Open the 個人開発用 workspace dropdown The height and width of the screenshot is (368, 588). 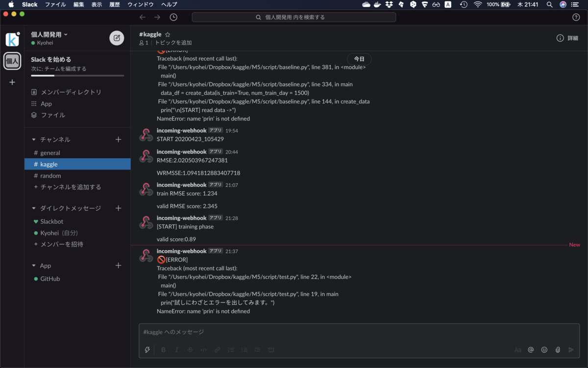click(x=49, y=34)
